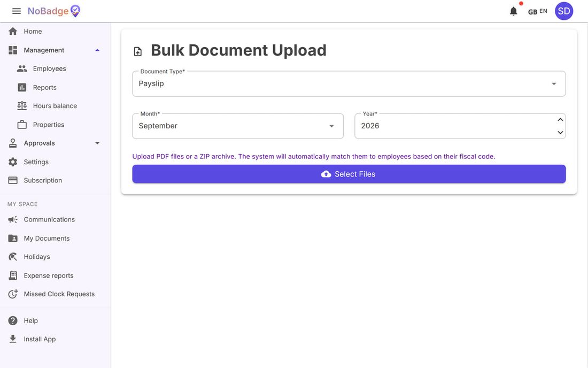Open Install App label
Viewport: 588px width, 368px height.
[40, 339]
